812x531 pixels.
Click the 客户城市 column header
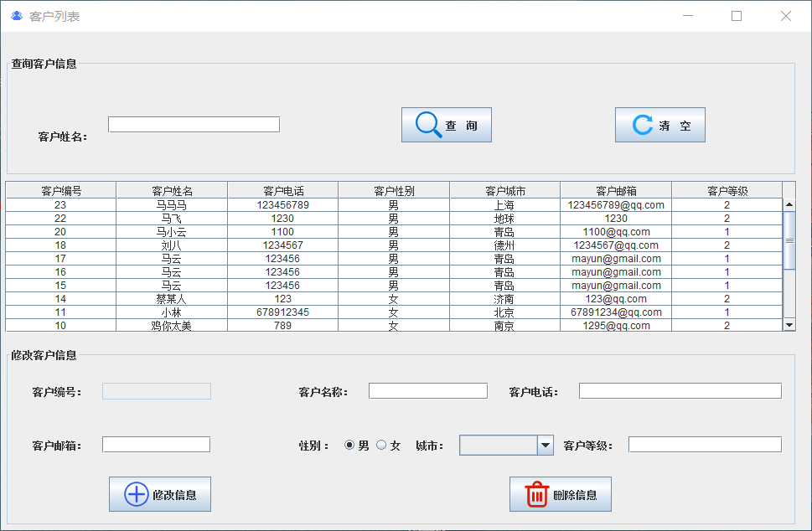click(x=505, y=190)
